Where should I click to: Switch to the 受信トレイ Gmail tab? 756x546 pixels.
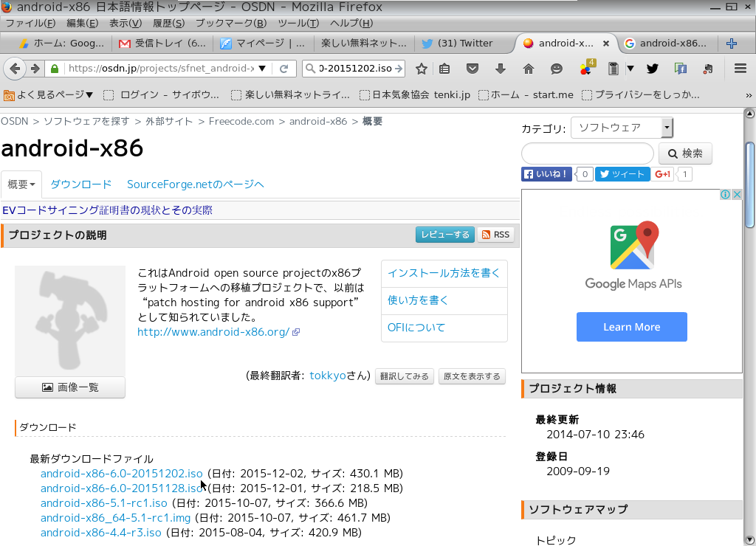tap(162, 44)
